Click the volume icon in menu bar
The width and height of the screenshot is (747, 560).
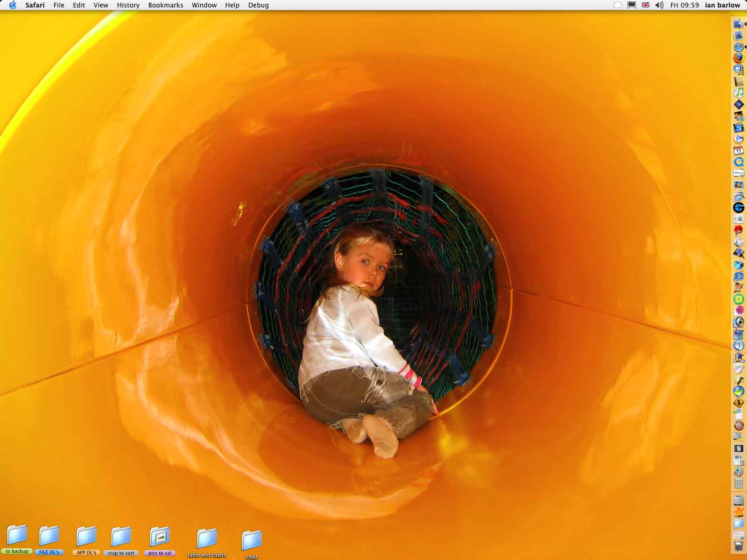(x=659, y=5)
